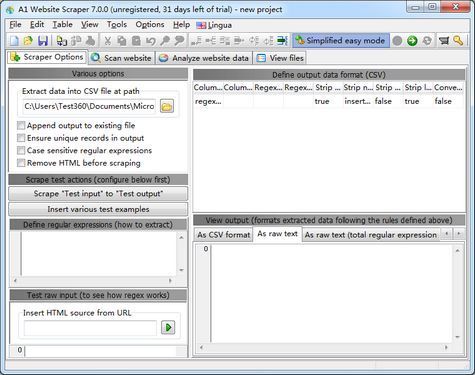Click the CSV file path input field

[x=89, y=106]
